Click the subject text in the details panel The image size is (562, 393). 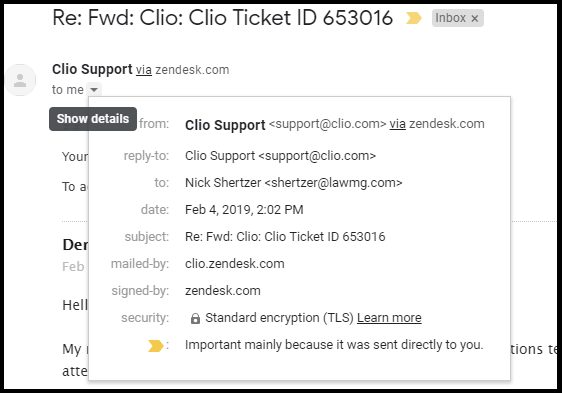pos(285,237)
